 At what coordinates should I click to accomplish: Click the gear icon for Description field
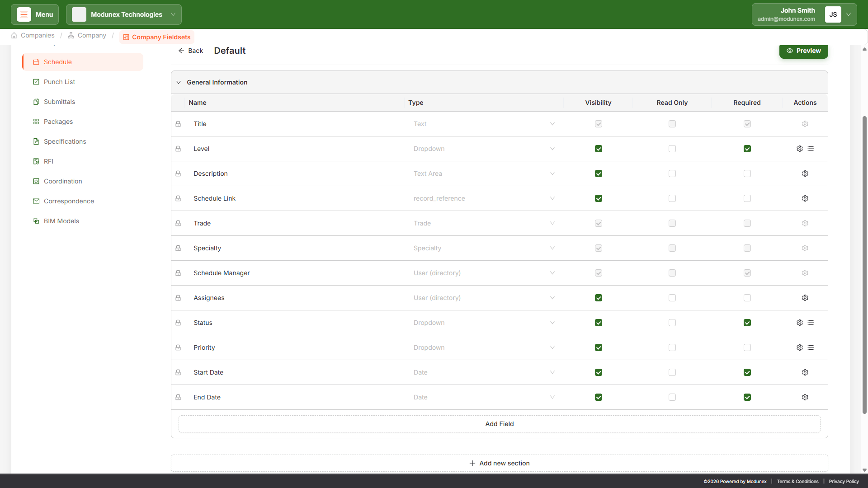coord(805,174)
